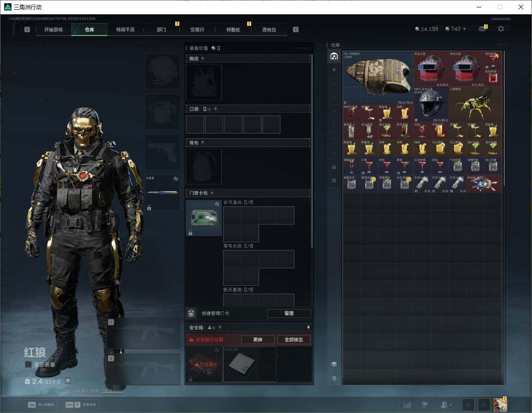Click the flag icon in bottom bar
The image size is (532, 413).
425,405
